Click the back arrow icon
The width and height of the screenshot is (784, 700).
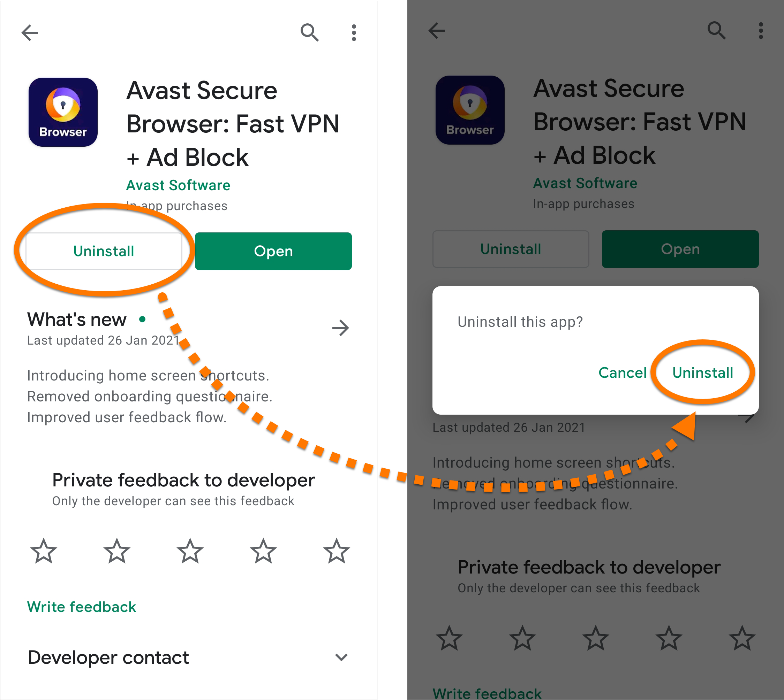[30, 30]
